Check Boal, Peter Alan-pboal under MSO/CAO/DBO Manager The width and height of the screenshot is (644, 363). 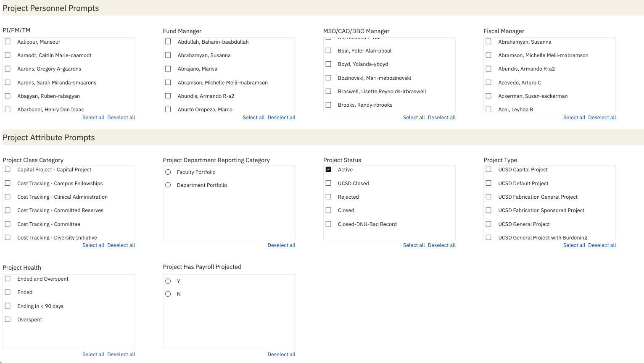point(328,50)
